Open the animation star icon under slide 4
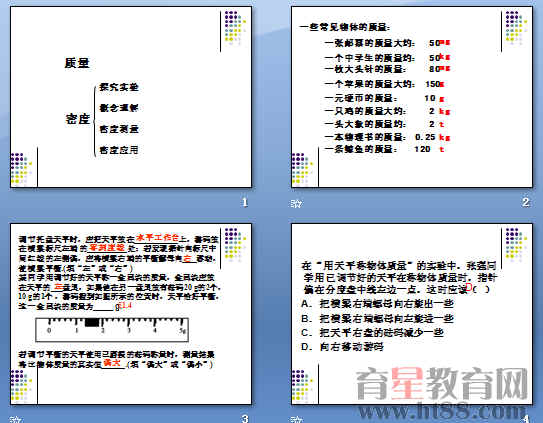The height and width of the screenshot is (423, 543). [297, 419]
